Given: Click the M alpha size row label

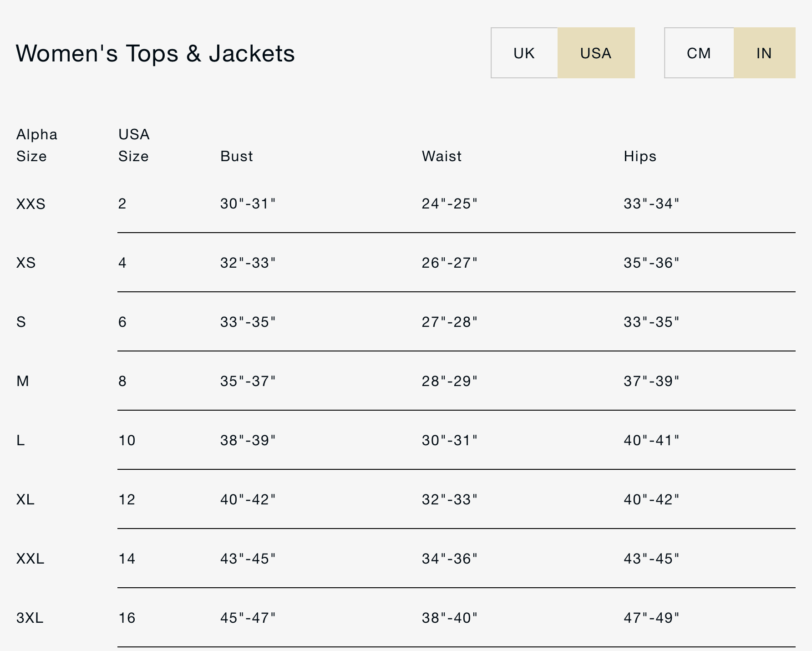Looking at the screenshot, I should 23,381.
